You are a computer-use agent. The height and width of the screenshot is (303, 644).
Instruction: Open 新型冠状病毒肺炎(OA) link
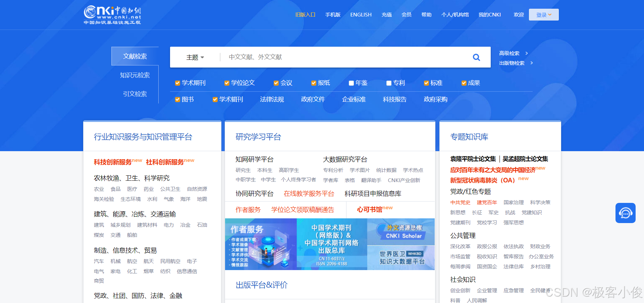(x=482, y=180)
